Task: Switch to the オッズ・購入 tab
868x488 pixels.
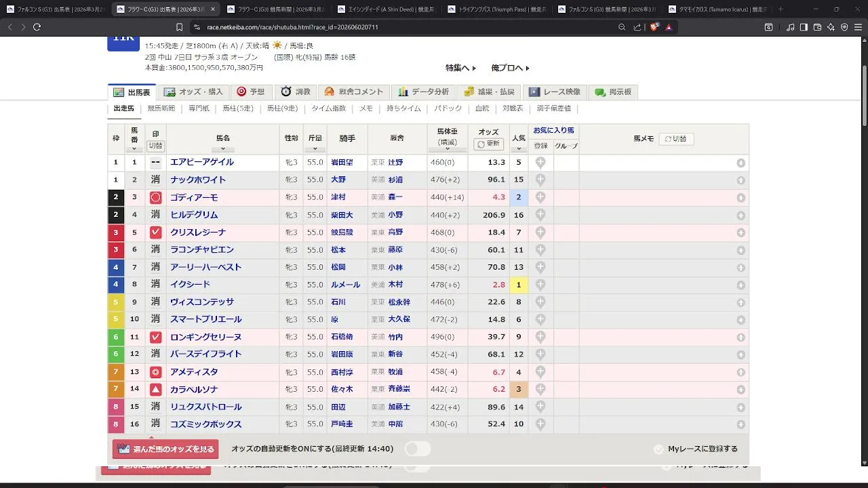Action: (193, 92)
